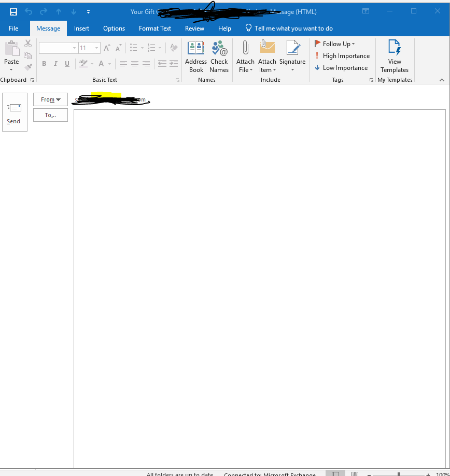Click the Numbering list icon

tap(151, 48)
